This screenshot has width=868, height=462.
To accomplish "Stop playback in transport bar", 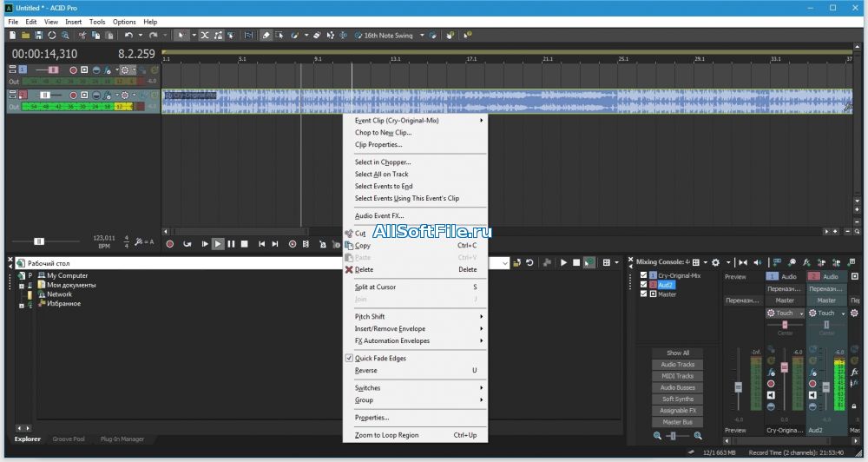I will pyautogui.click(x=244, y=244).
